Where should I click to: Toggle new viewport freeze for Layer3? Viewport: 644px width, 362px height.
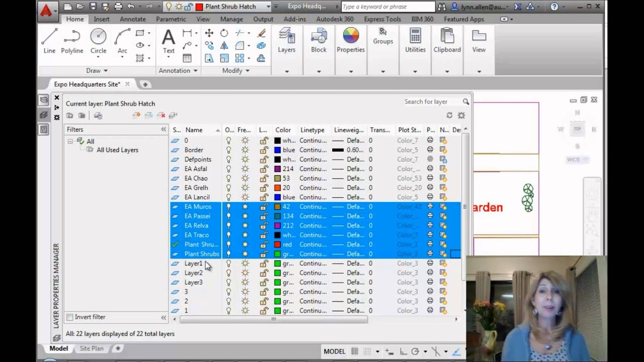click(443, 283)
